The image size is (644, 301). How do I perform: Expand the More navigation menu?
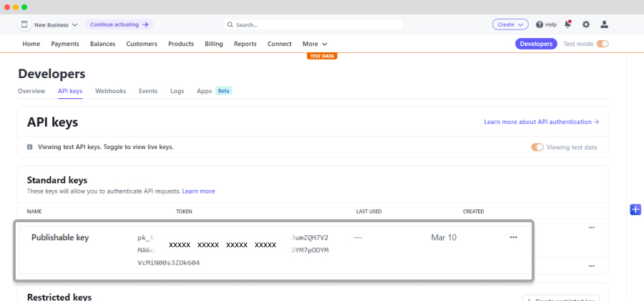point(315,44)
